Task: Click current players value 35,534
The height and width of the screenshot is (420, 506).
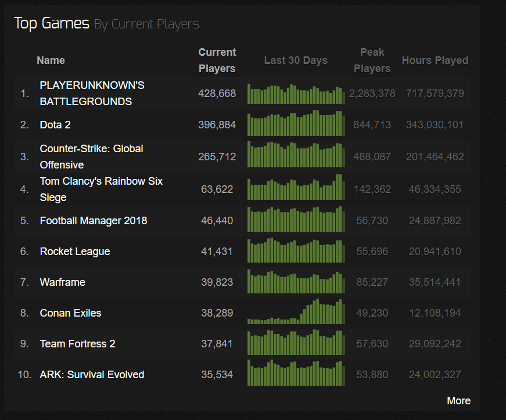Action: [x=217, y=375]
